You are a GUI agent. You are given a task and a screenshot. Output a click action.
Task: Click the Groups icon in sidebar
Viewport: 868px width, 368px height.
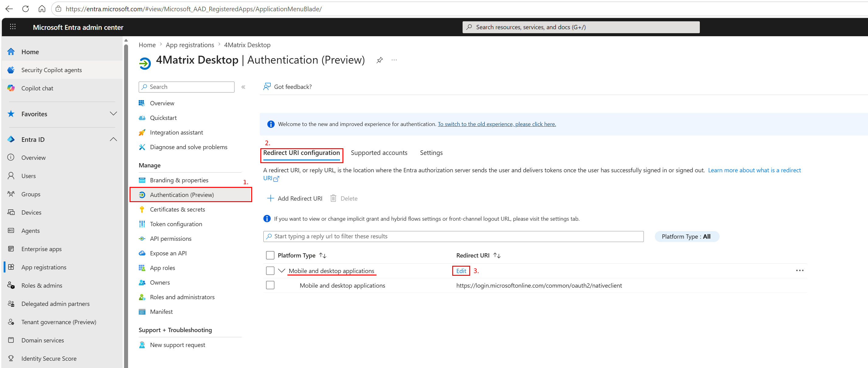click(11, 194)
